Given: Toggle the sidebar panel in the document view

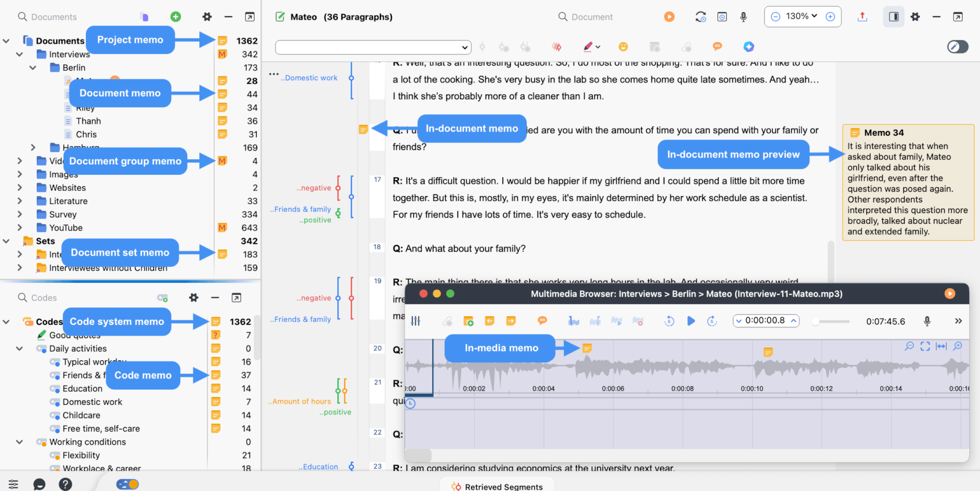Looking at the screenshot, I should (x=893, y=16).
